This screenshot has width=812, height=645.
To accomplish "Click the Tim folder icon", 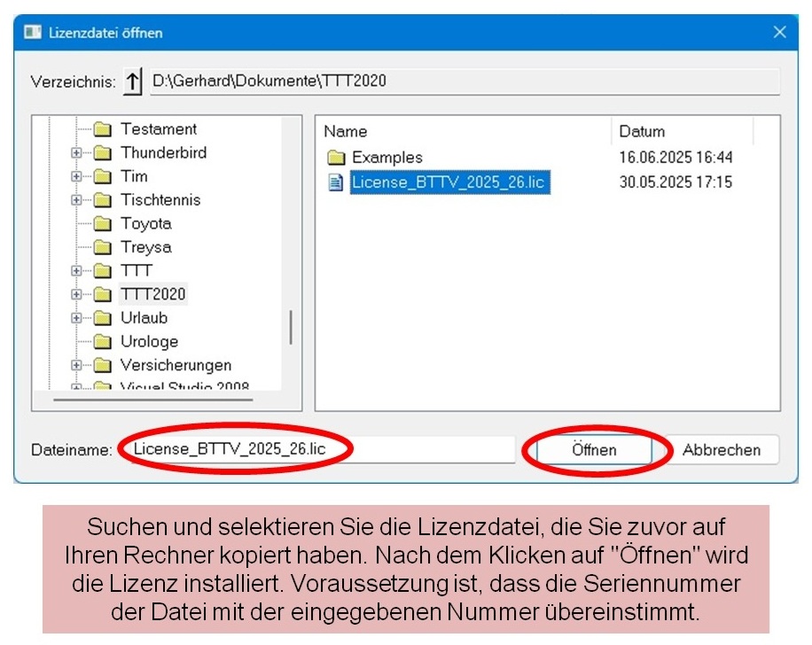I will (x=102, y=176).
